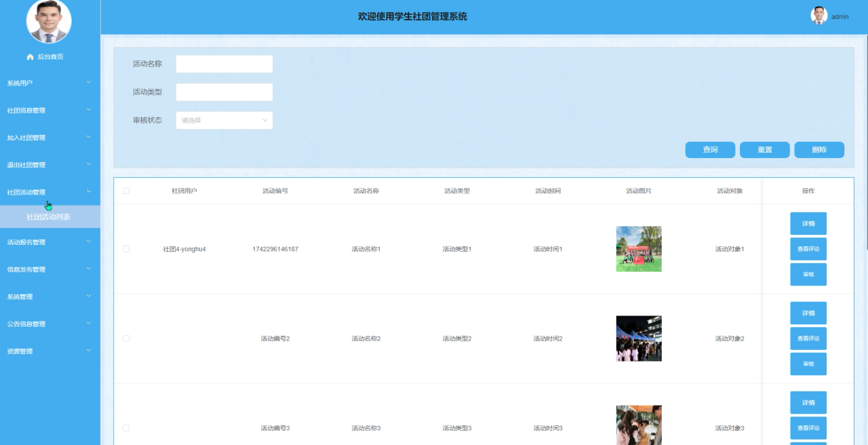
Task: Click 审核 for 活动名称1
Action: (808, 274)
